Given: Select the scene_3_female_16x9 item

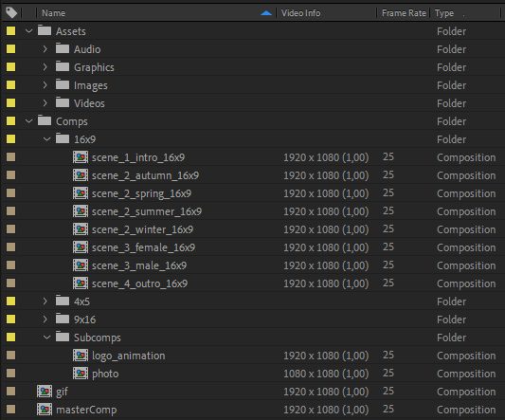Looking at the screenshot, I should (143, 247).
